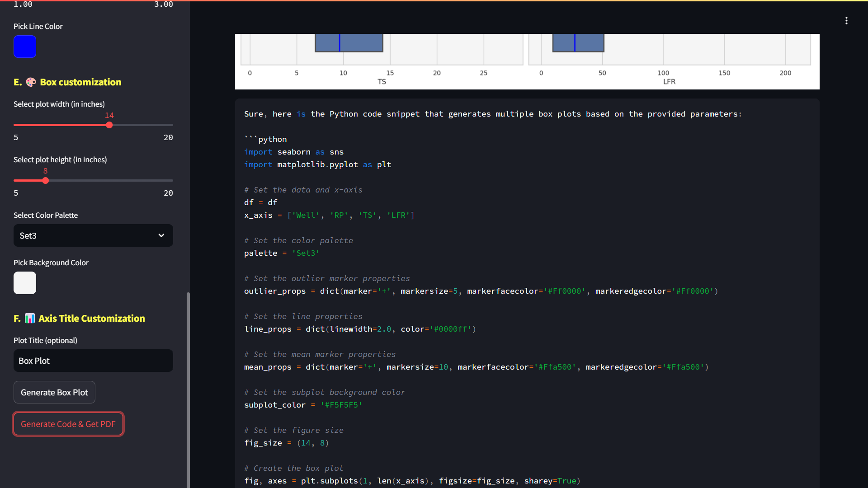This screenshot has height=488, width=868.
Task: Open the three-dot main menu
Action: pos(846,21)
